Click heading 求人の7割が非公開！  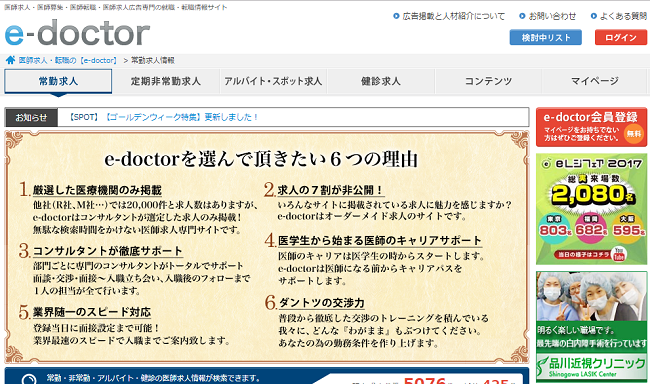[330, 190]
